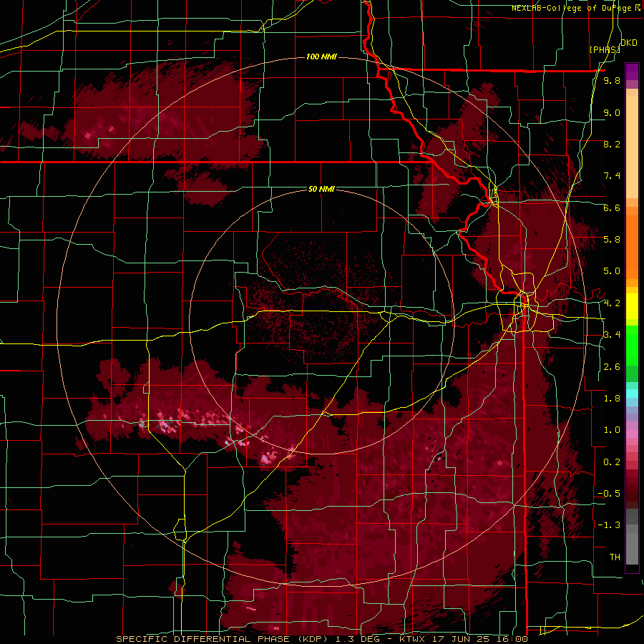Screen dimensions: 644x644
Task: Click the yellow segment of the color bar
Action: point(632,306)
